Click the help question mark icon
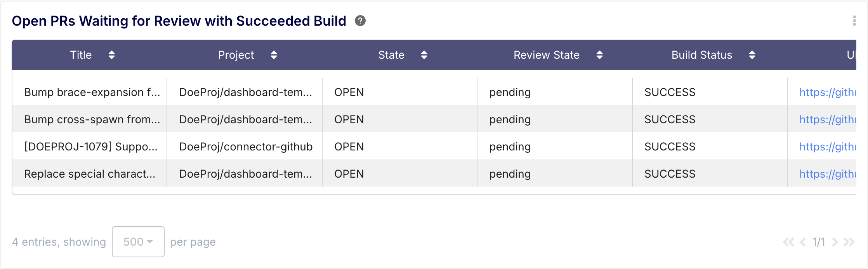868x269 pixels. [360, 21]
